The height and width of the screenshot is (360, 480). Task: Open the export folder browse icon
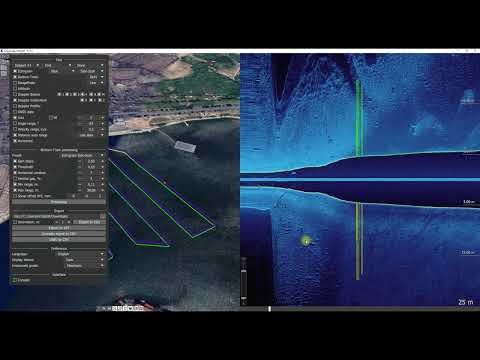tap(103, 216)
